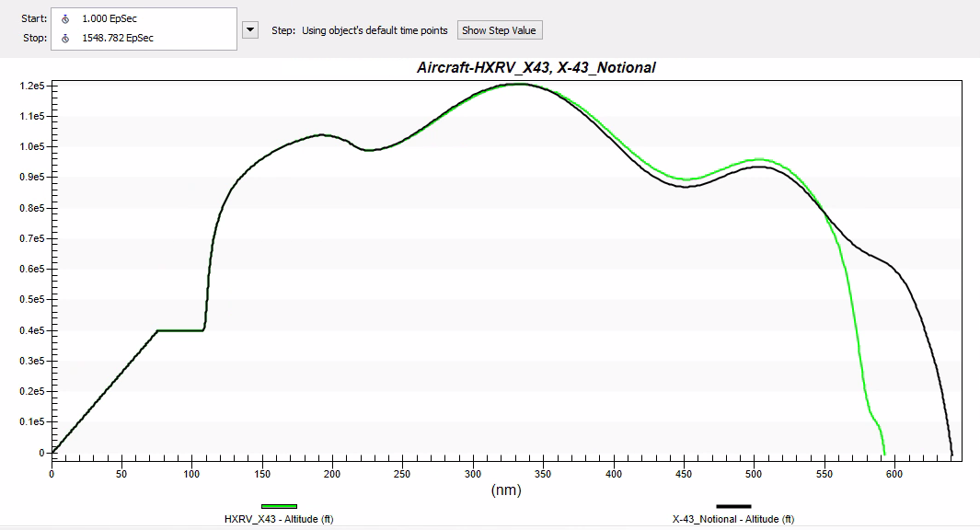The height and width of the screenshot is (530, 980).
Task: Select the HXRV_X43 - Altitude (ft) legend label
Action: (279, 519)
